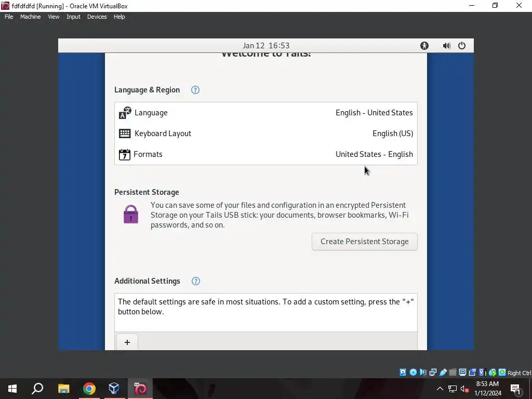The image size is (532, 399).
Task: Click the Additional Settings help icon
Action: click(x=196, y=281)
